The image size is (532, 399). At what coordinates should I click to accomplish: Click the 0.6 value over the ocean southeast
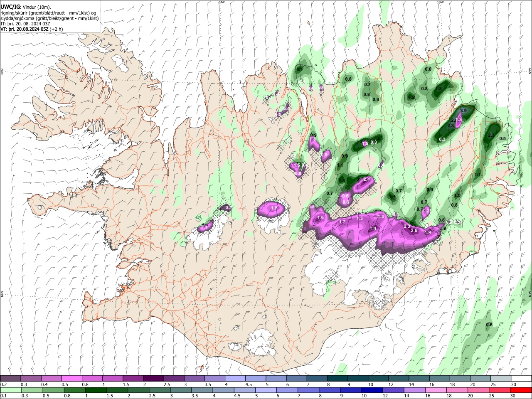tap(489, 325)
